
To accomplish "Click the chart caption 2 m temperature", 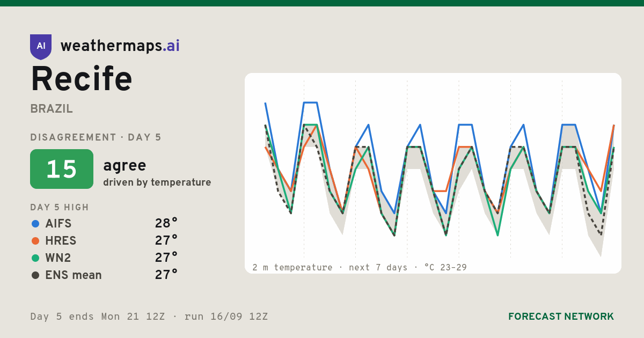I will (292, 267).
